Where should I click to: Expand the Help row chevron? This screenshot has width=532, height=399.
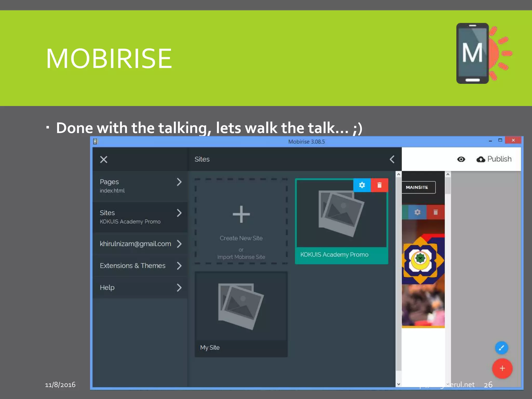point(179,288)
